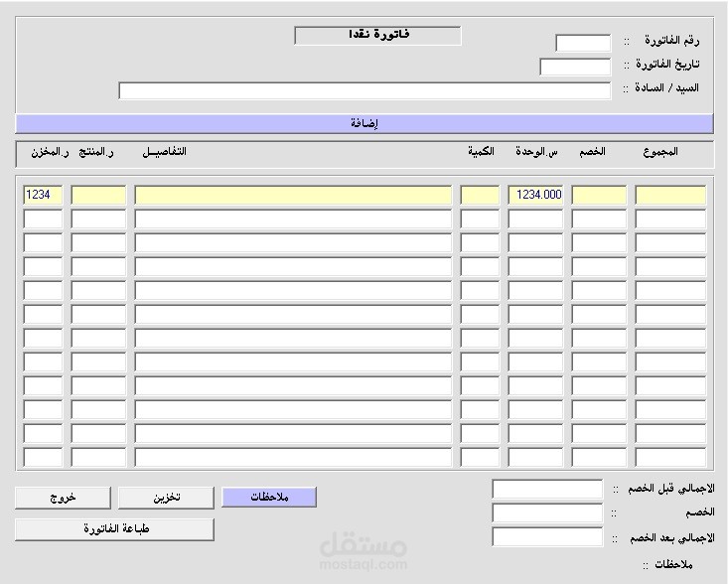Click the details cell directly below the yellow row
Screen dimensions: 728x584
[293, 219]
